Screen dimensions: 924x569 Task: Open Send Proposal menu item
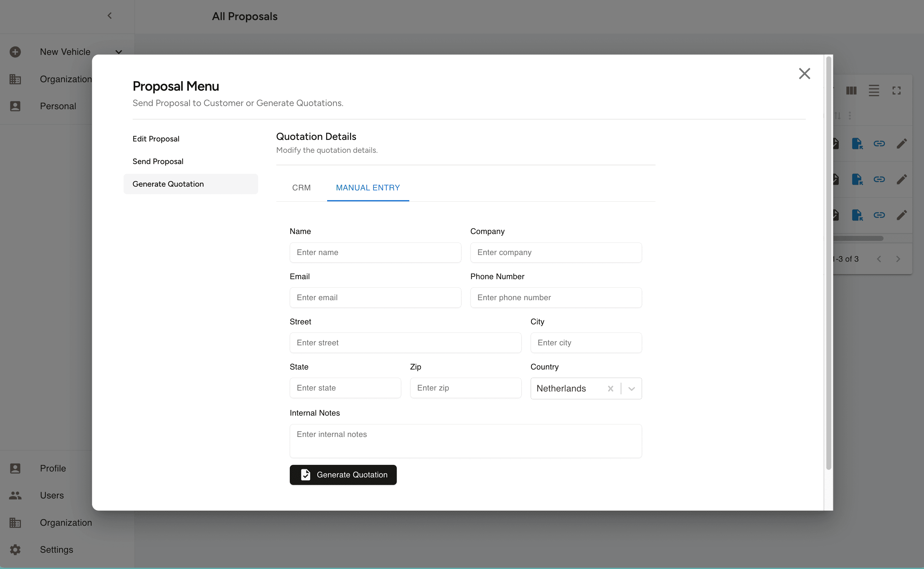point(158,162)
